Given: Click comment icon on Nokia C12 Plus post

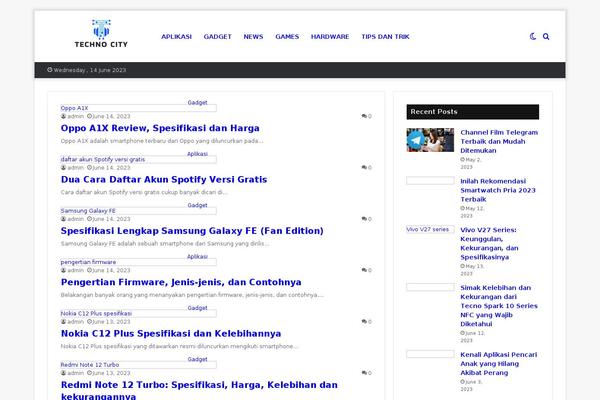Looking at the screenshot, I should (x=365, y=322).
